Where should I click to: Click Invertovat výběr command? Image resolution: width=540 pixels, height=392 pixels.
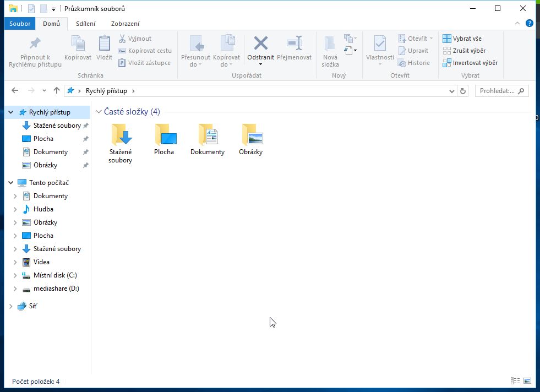470,63
